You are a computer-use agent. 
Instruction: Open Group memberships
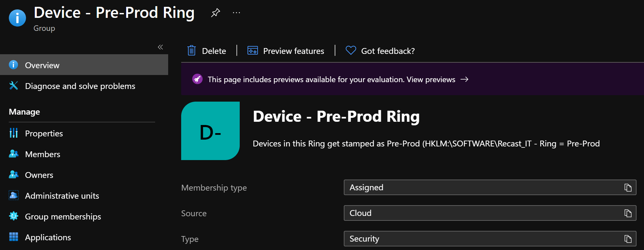click(63, 217)
